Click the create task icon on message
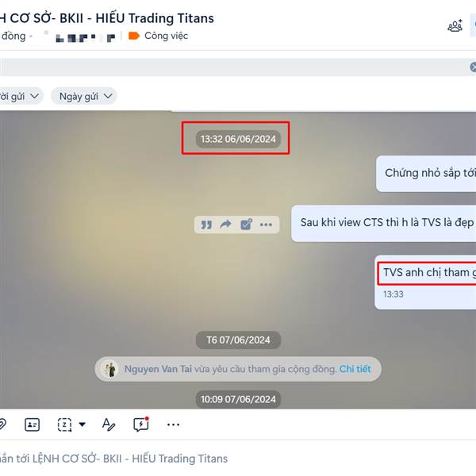476x476 pixels. (246, 225)
